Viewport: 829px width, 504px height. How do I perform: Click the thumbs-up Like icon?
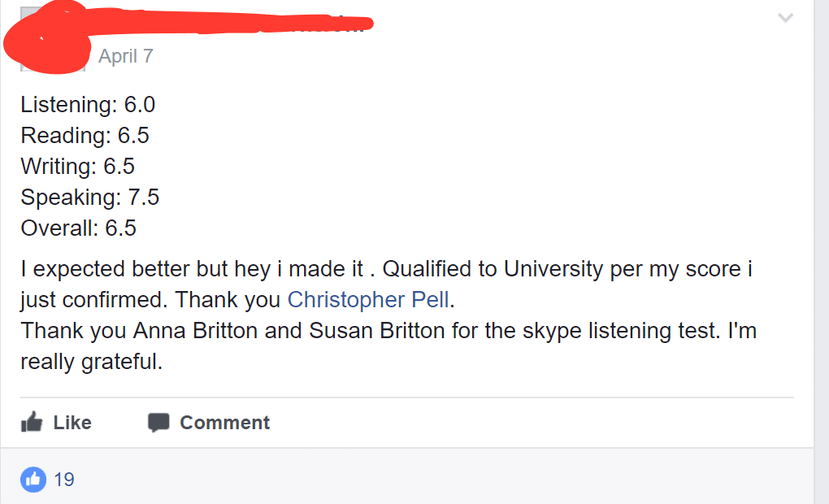pos(32,422)
